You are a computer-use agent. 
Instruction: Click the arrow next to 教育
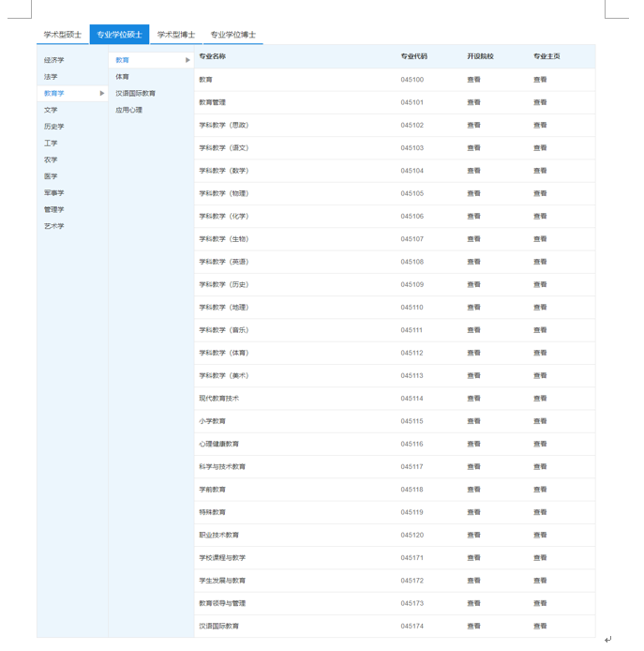187,60
